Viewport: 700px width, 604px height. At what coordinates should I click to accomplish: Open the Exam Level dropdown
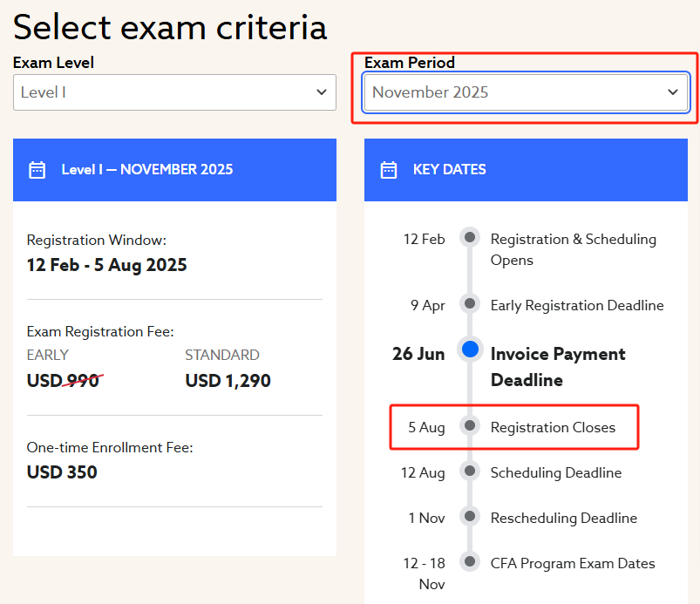[174, 92]
